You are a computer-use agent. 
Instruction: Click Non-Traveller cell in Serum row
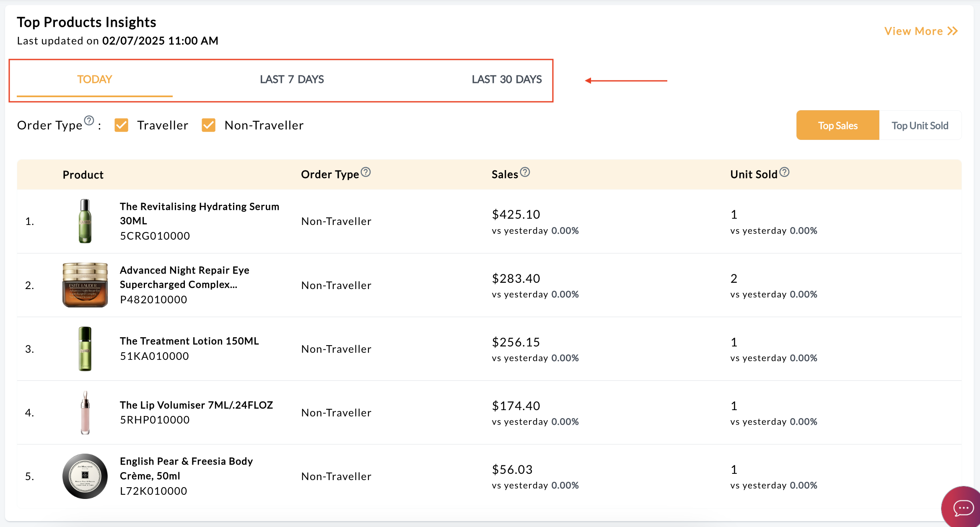336,221
